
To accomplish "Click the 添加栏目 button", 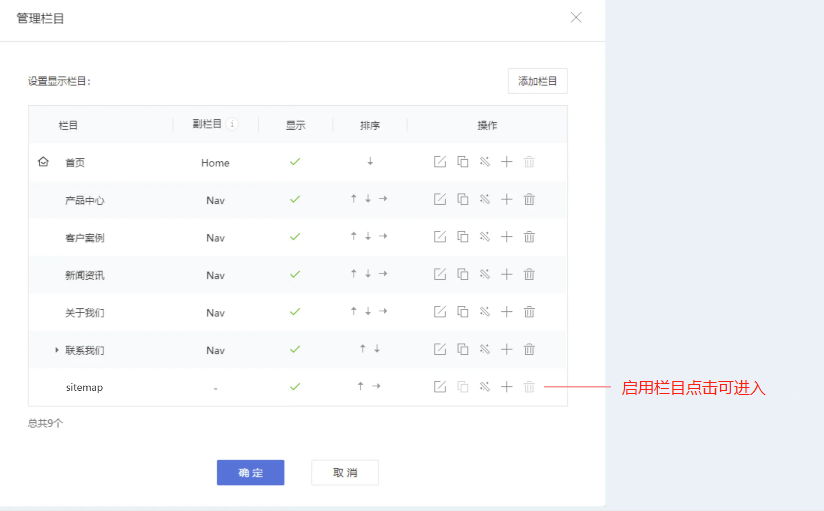I will pyautogui.click(x=537, y=81).
